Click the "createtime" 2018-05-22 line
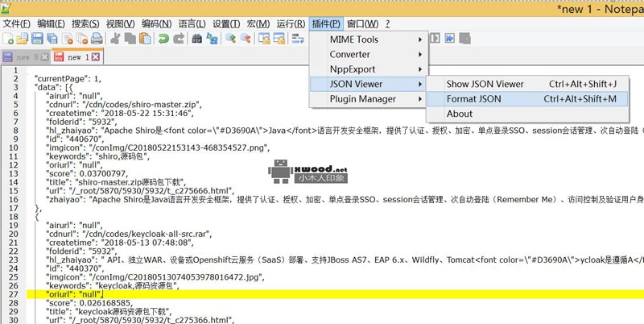644x324 pixels. click(119, 113)
